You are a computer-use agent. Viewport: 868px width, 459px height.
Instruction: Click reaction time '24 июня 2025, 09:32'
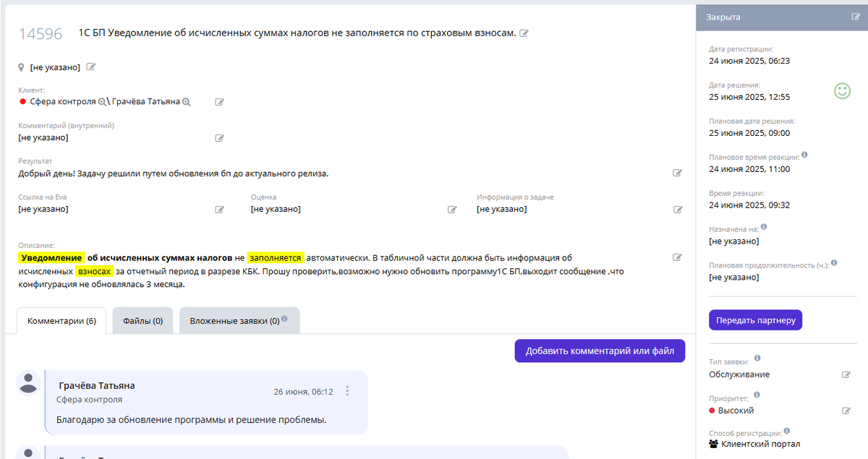click(x=749, y=205)
